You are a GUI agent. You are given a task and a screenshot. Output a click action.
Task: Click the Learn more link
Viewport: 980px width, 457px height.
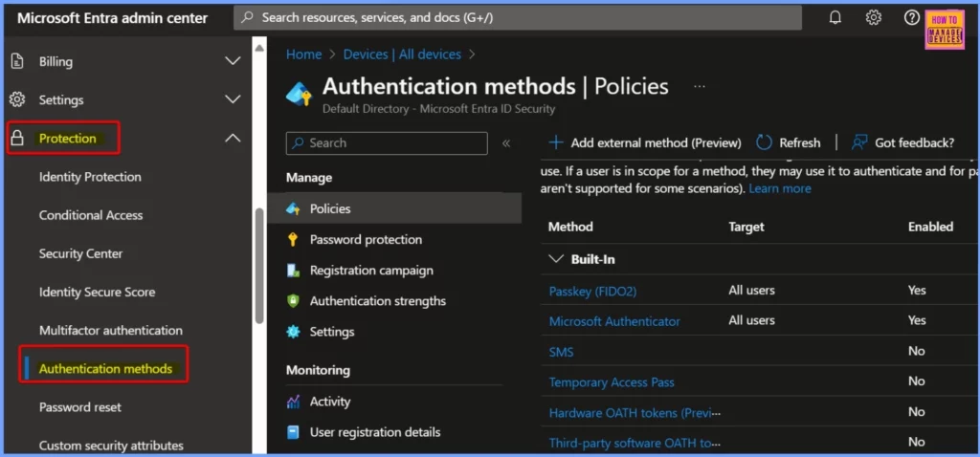click(x=780, y=188)
